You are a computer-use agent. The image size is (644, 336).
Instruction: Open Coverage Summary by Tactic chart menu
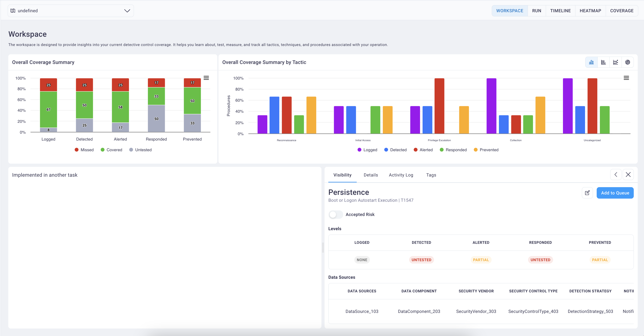pyautogui.click(x=626, y=78)
